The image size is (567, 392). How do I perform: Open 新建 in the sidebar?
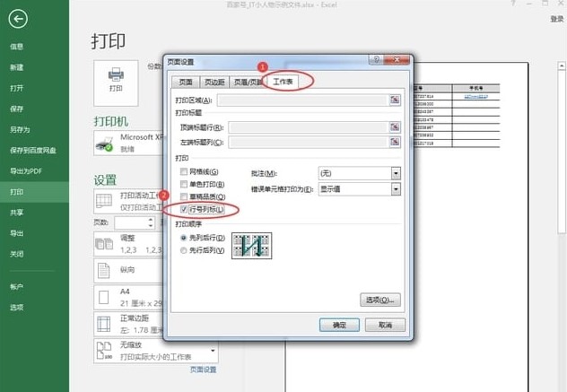tap(17, 67)
